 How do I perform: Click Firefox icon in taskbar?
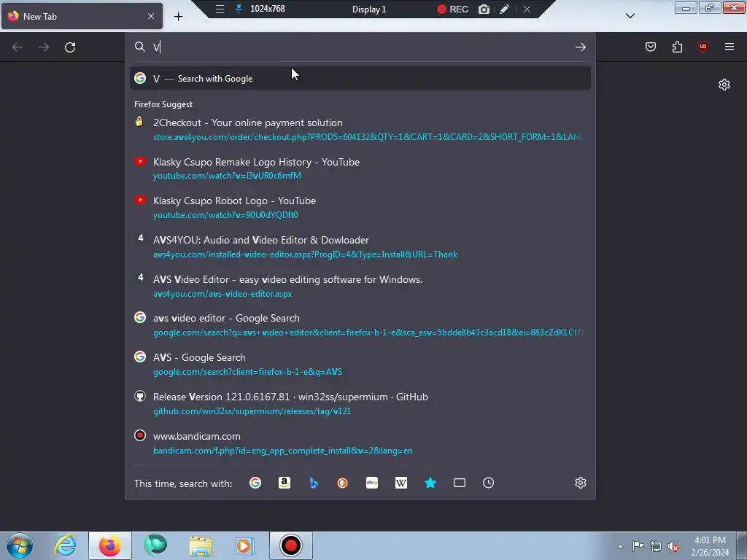click(110, 545)
